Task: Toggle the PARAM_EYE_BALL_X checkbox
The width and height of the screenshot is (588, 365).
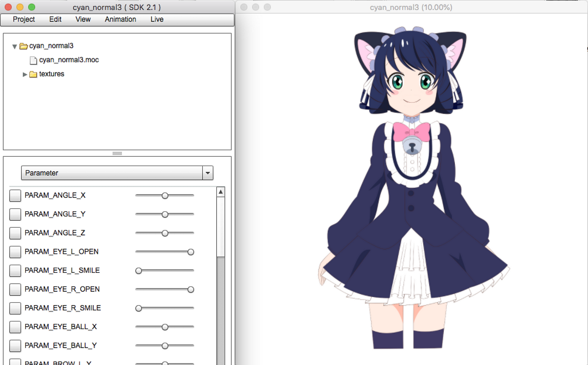Action: (15, 327)
